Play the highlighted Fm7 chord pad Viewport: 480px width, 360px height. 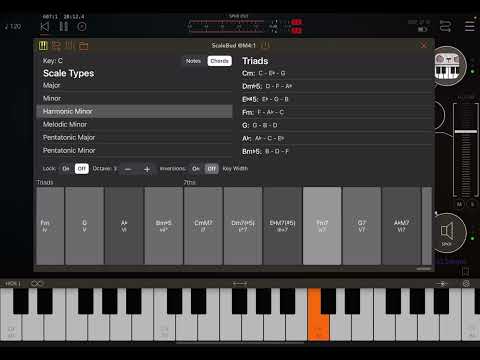click(x=322, y=226)
